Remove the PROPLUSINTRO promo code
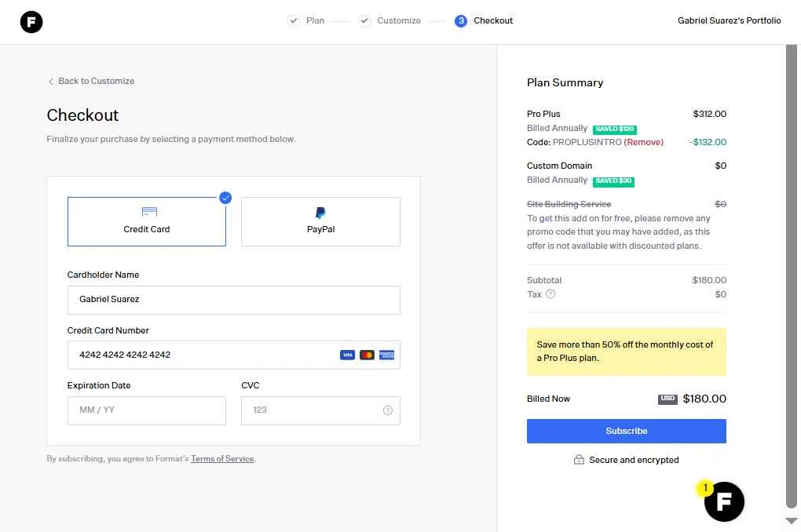Image resolution: width=801 pixels, height=532 pixels. tap(643, 143)
